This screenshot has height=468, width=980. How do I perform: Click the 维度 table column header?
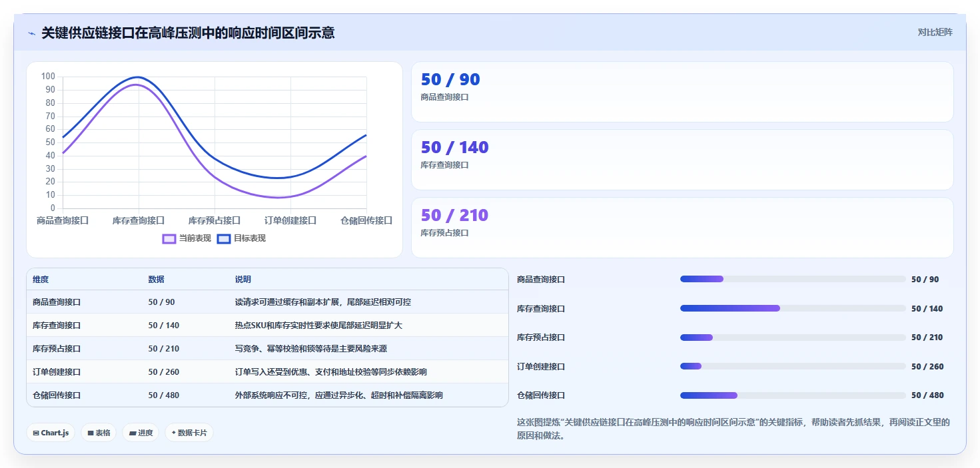pyautogui.click(x=41, y=280)
